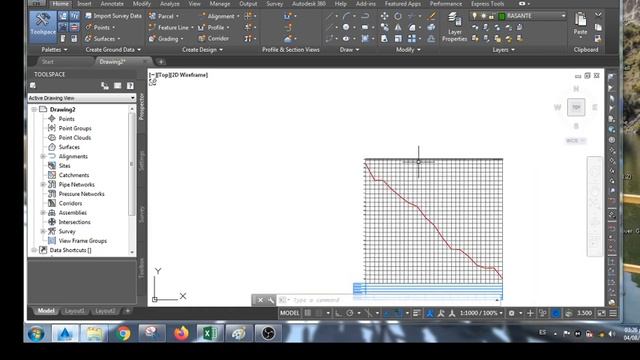This screenshot has height=360, width=640.
Task: Click the UCS origin icon in drawing
Action: pyautogui.click(x=154, y=299)
